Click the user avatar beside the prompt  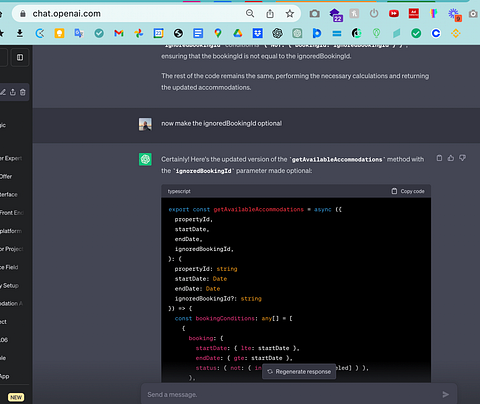pyautogui.click(x=145, y=124)
